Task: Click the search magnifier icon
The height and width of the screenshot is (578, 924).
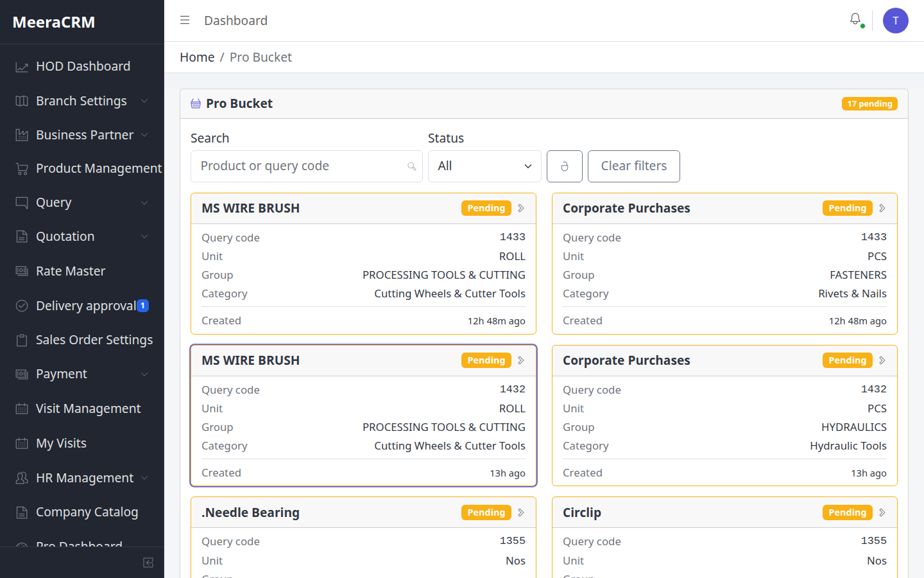Action: tap(412, 166)
